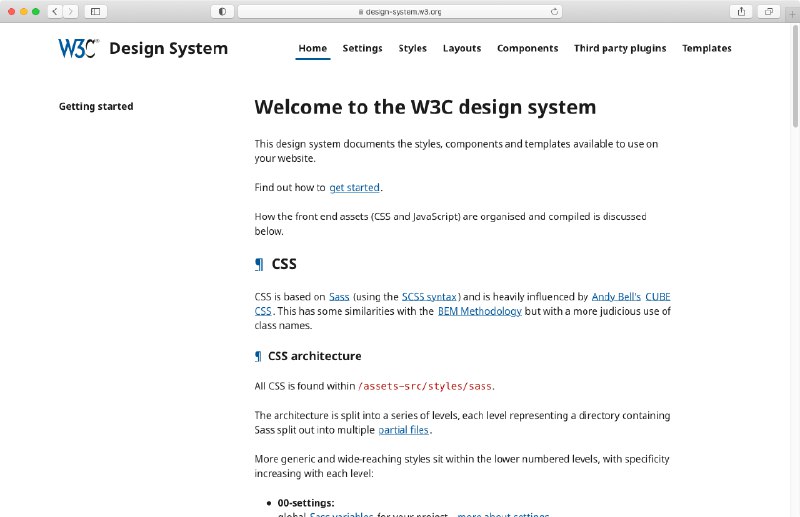Open the SCSS syntax link
Viewport: 800px width, 517px height.
(429, 297)
